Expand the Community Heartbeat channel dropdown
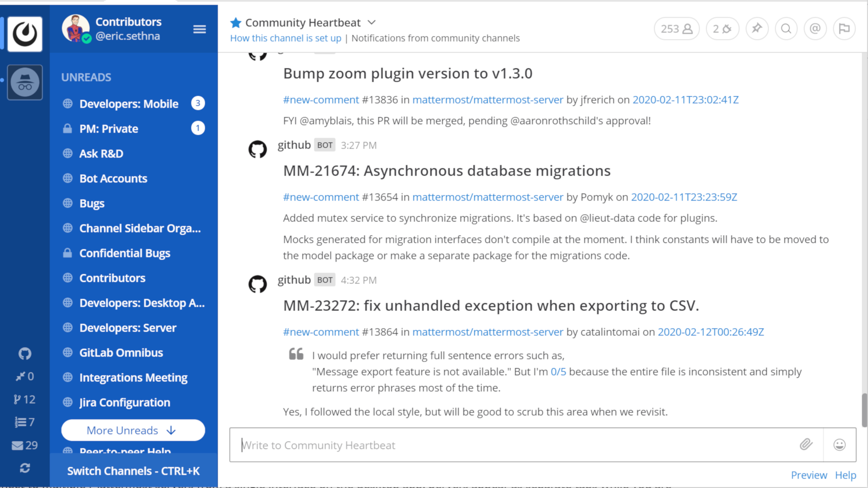This screenshot has width=868, height=488. tap(372, 23)
